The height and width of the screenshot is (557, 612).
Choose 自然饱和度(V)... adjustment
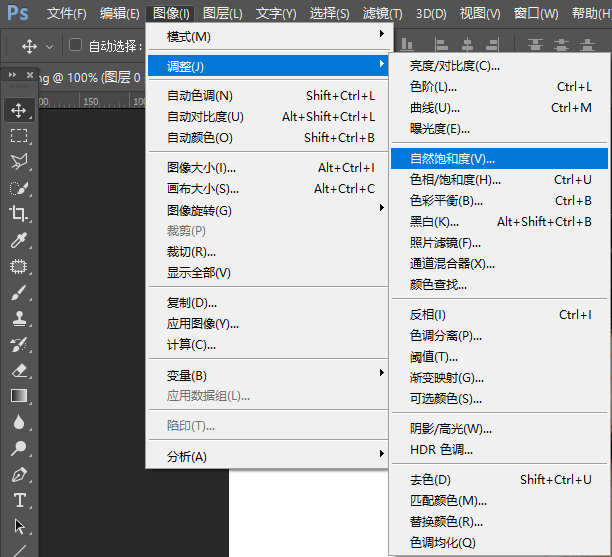499,158
